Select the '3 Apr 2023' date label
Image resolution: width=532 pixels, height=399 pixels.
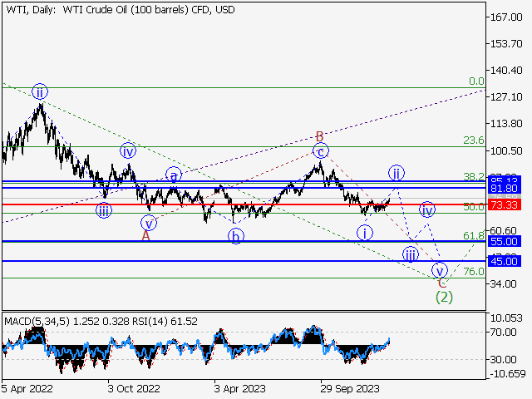240,388
